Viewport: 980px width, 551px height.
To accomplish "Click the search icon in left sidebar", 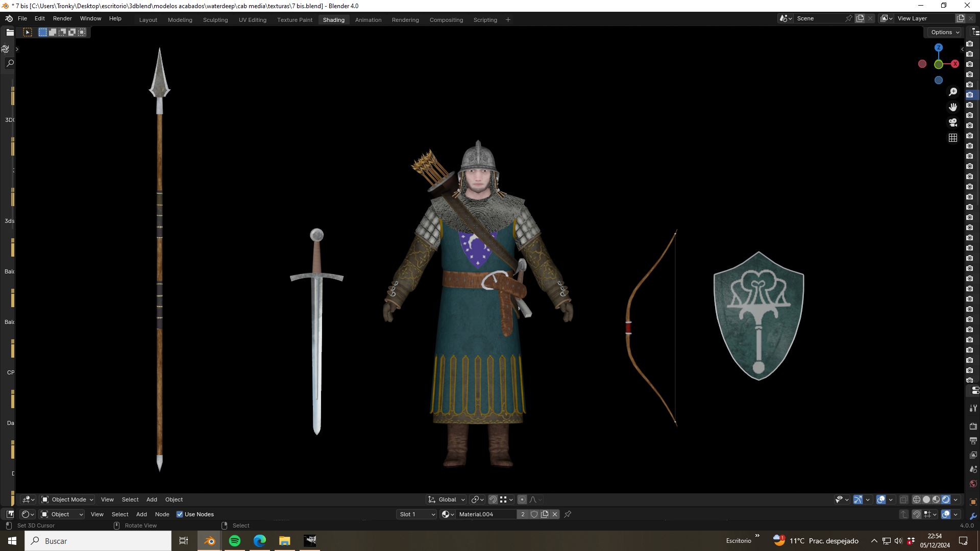I will (x=10, y=63).
